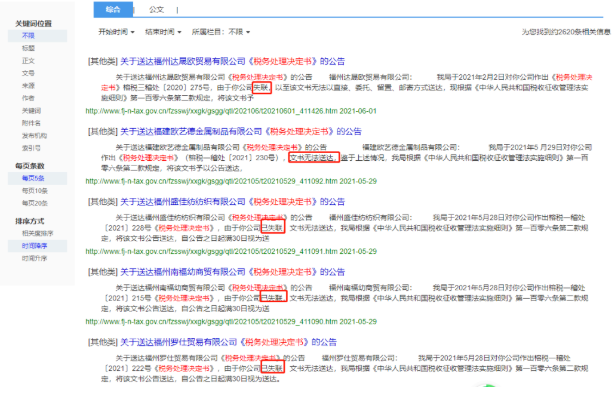Sort results by 相关度排序

(35, 233)
